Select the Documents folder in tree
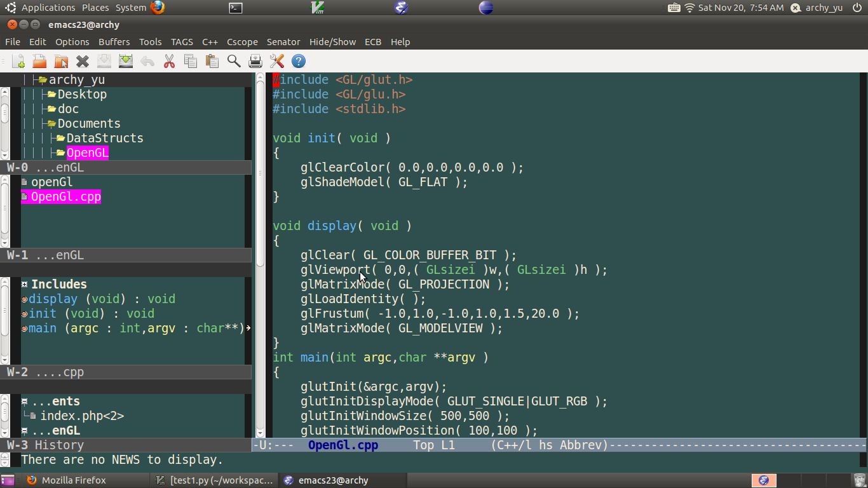The height and width of the screenshot is (488, 868). coord(89,123)
